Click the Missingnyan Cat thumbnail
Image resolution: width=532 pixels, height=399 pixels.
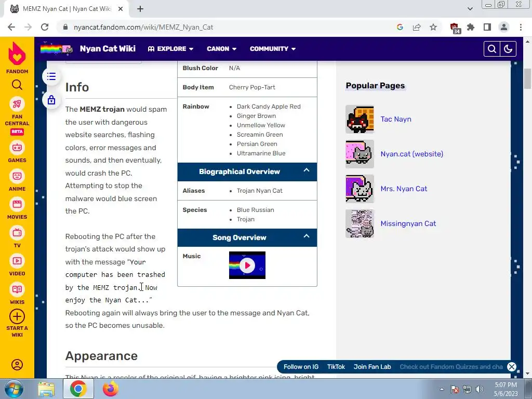coord(360,223)
